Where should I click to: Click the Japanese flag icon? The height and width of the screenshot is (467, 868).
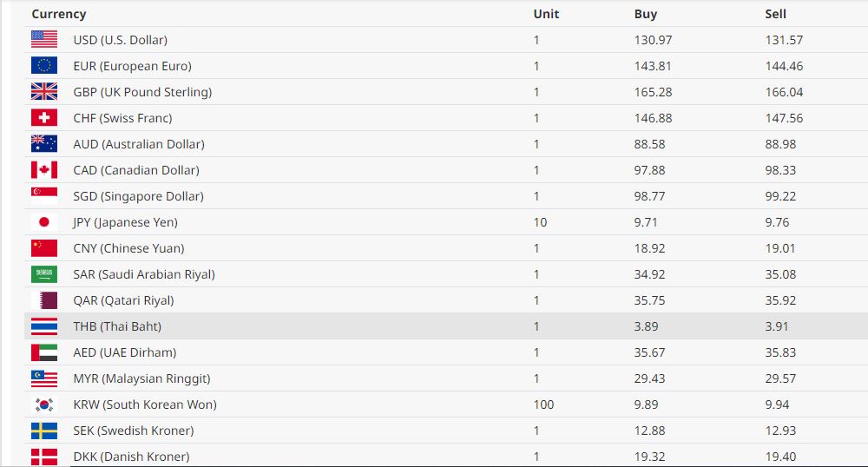point(44,221)
